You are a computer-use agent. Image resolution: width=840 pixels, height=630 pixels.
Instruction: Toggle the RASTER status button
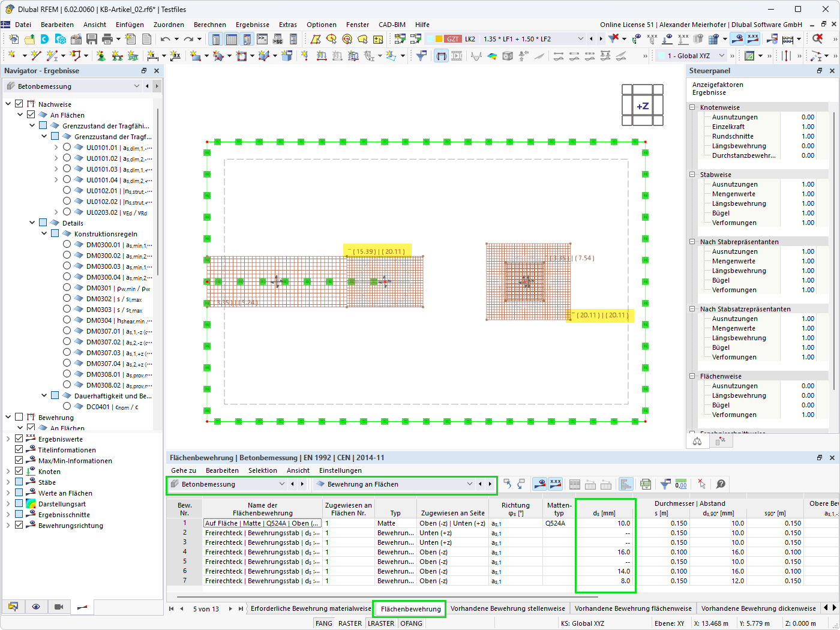(x=350, y=623)
